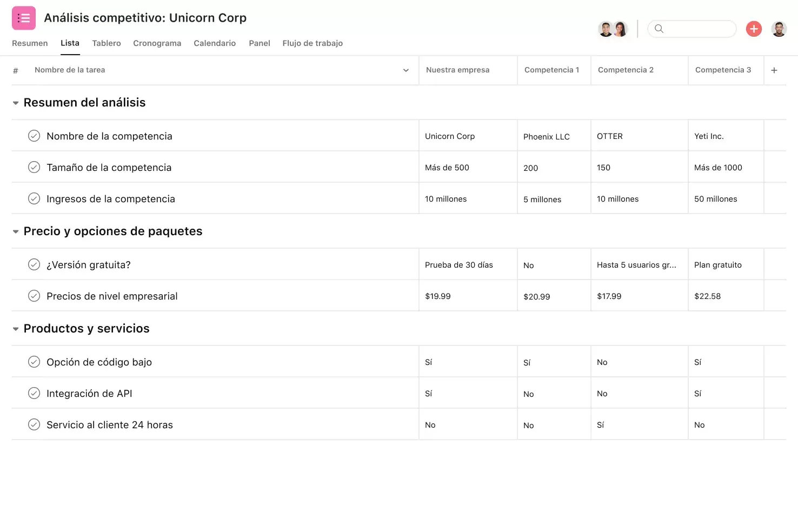The height and width of the screenshot is (532, 798).
Task: Click the $22.58 price cell
Action: [726, 296]
